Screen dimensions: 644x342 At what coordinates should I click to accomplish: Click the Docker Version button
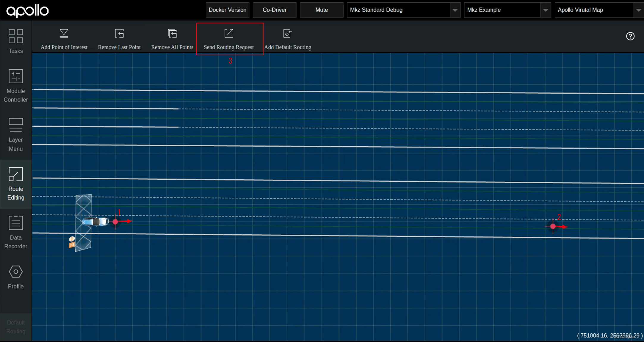click(x=227, y=10)
